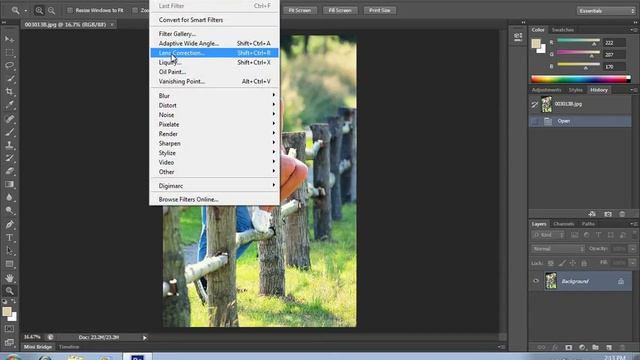Create new adjustment layer icon

(582, 347)
